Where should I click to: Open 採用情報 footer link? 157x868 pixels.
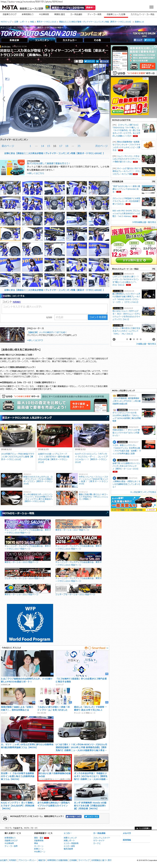[127, 840]
